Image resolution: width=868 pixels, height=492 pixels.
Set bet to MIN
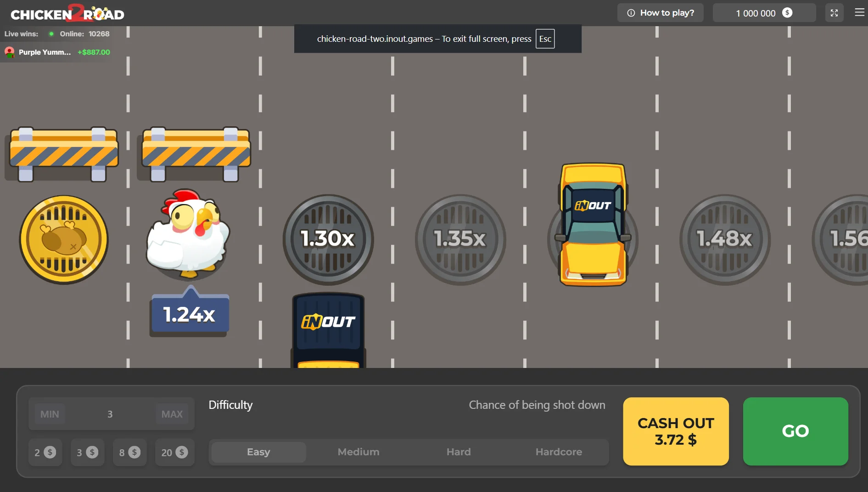[x=50, y=414]
